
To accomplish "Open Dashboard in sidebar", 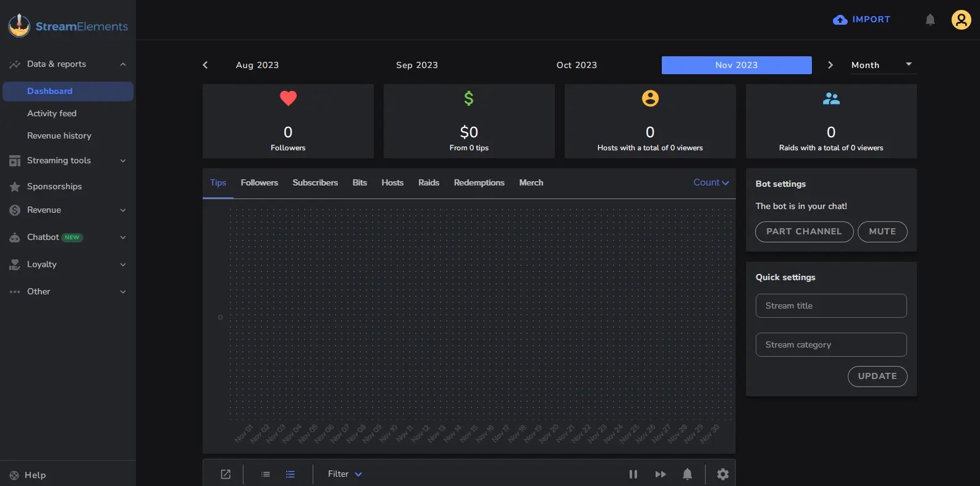I will point(68,92).
